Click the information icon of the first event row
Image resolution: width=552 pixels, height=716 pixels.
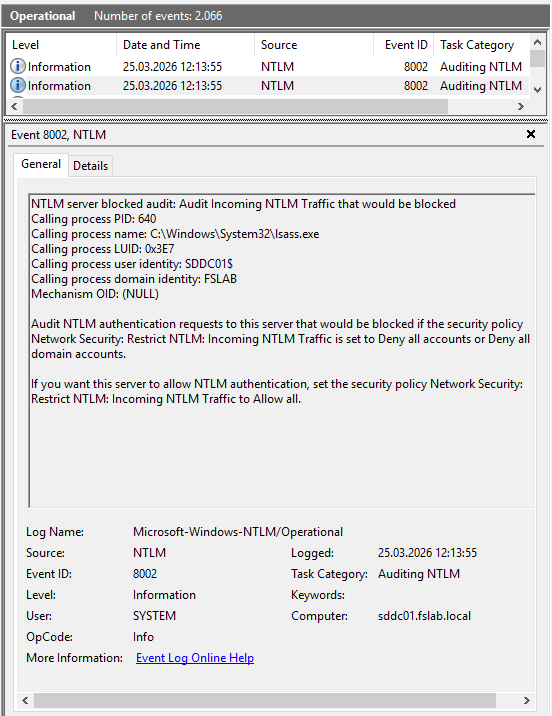18,67
